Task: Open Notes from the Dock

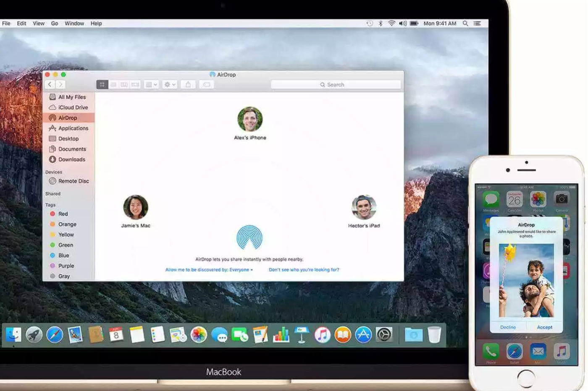Action: (x=137, y=335)
